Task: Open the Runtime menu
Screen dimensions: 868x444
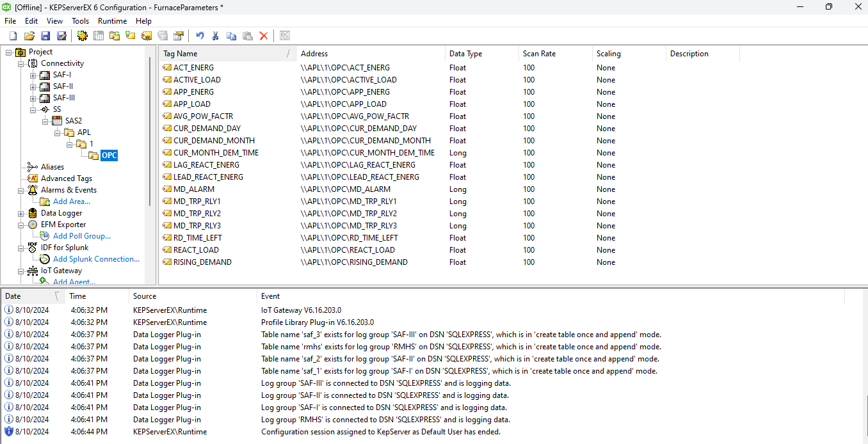Action: tap(112, 20)
